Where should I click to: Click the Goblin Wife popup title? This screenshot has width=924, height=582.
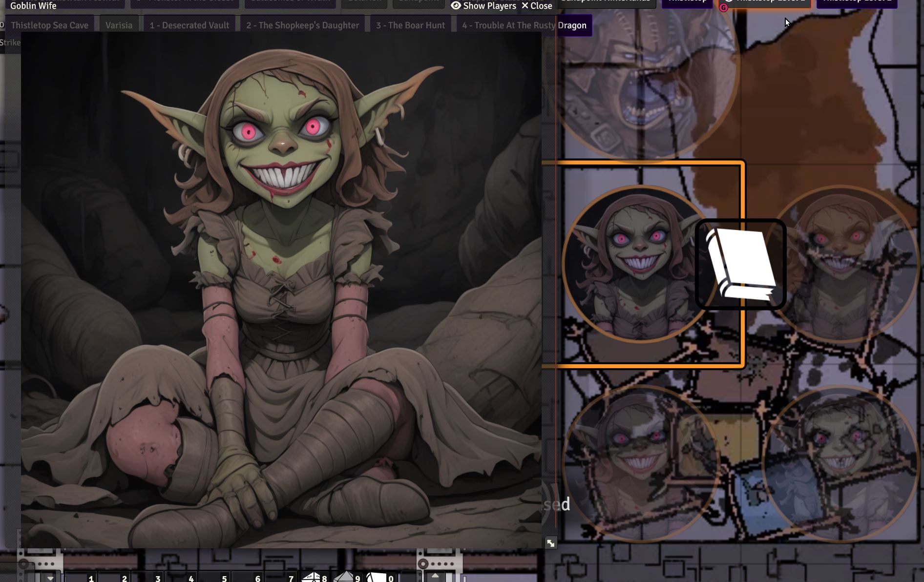tap(33, 5)
